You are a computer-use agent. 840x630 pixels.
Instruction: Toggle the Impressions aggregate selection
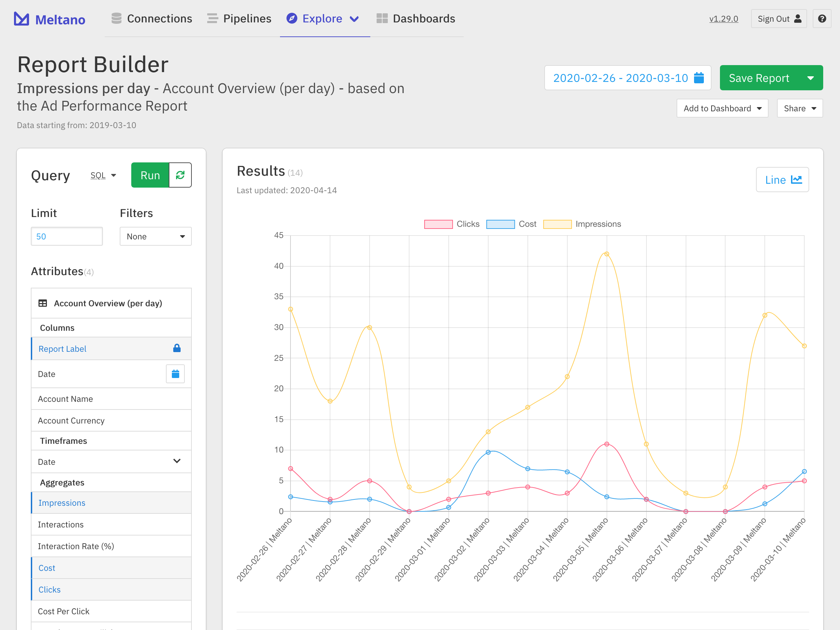[62, 503]
